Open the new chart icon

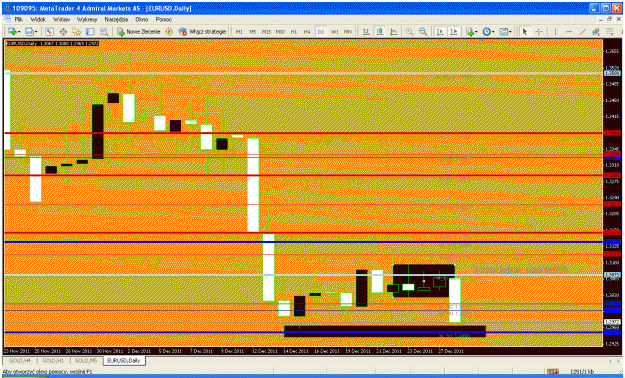click(x=12, y=32)
